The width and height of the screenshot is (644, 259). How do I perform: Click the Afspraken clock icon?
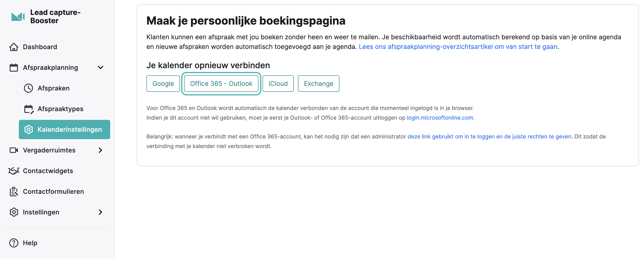[28, 88]
